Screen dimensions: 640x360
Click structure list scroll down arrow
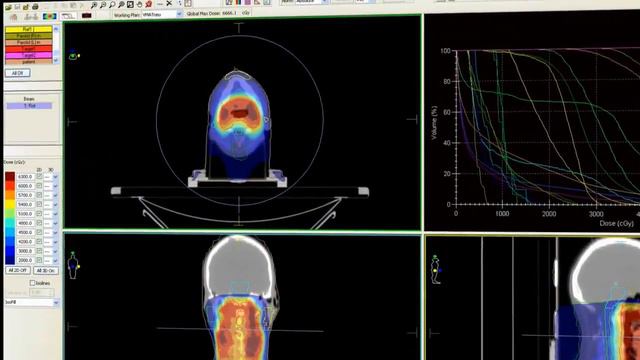(x=56, y=61)
